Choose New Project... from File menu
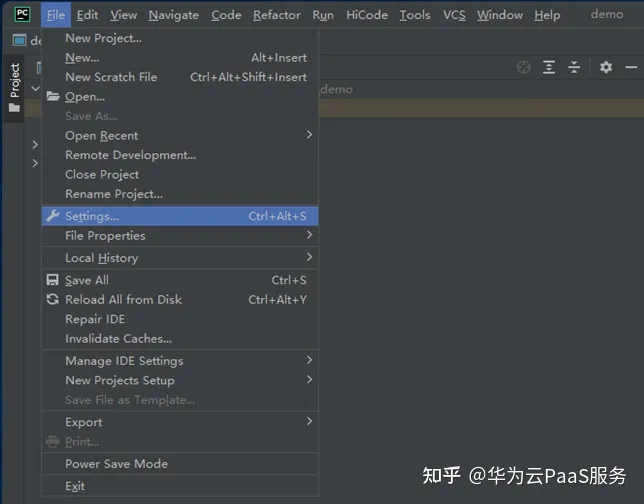The width and height of the screenshot is (644, 504). point(180,38)
